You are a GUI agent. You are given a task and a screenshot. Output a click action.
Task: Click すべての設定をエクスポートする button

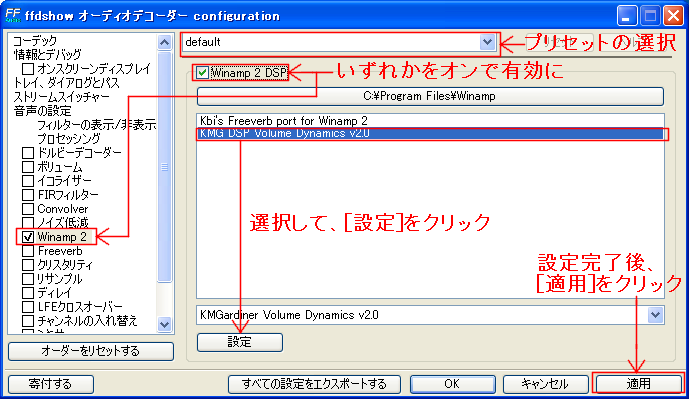point(314,384)
